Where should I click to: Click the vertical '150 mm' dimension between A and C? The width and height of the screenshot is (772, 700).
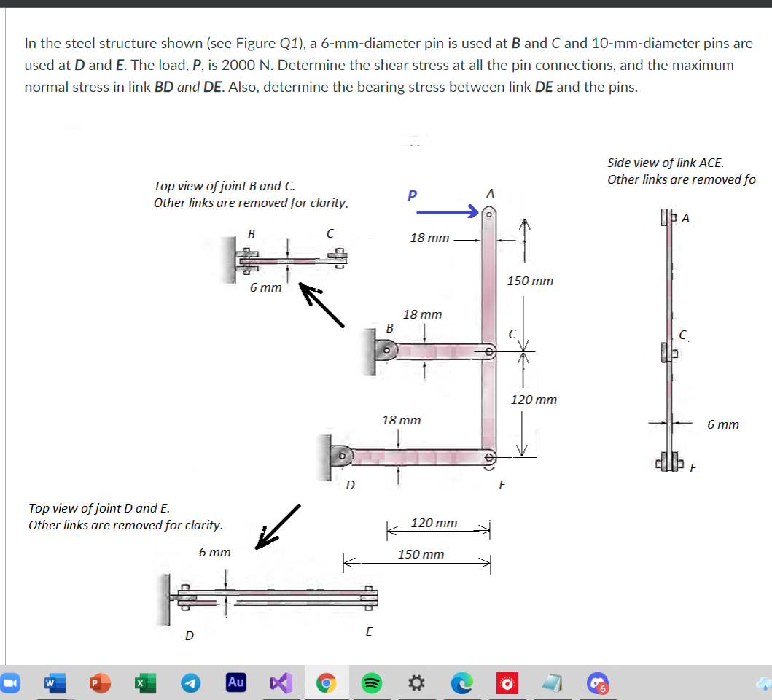coord(530,281)
